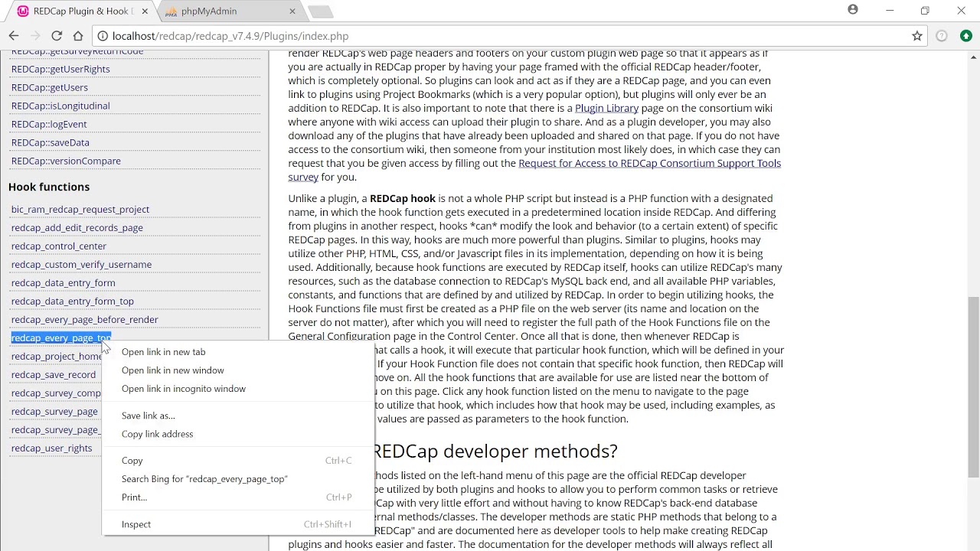Image resolution: width=980 pixels, height=551 pixels.
Task: Open the REDCap::versionCompare link
Action: coord(66,161)
